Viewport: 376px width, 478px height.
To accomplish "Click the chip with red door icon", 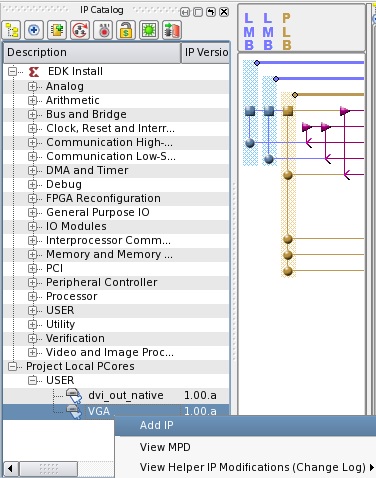I will 172,31.
